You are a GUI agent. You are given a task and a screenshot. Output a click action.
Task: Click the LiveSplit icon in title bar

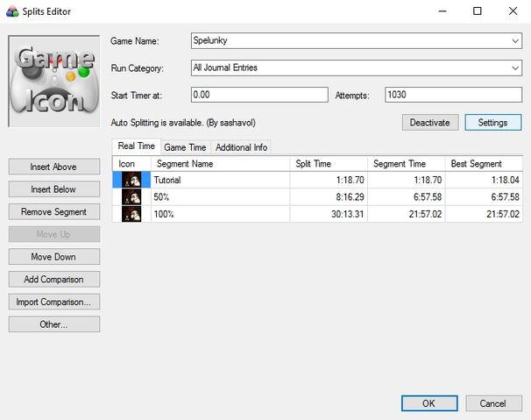tap(12, 11)
